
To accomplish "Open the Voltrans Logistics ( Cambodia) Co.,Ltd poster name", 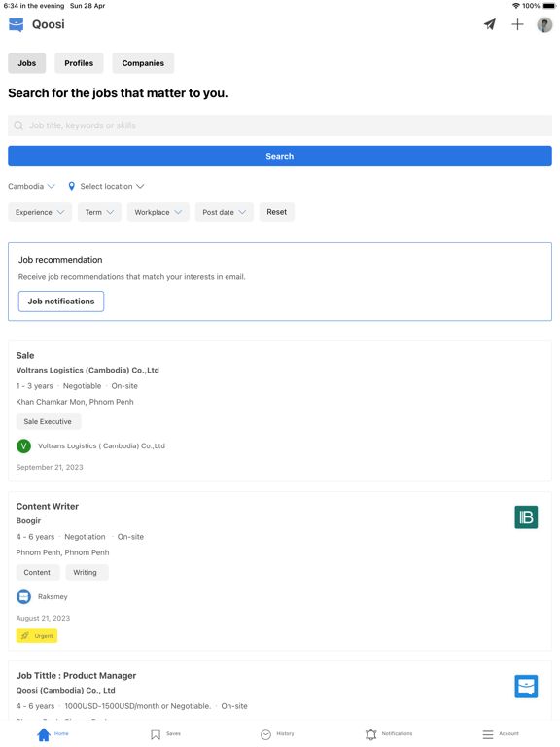I will (101, 445).
